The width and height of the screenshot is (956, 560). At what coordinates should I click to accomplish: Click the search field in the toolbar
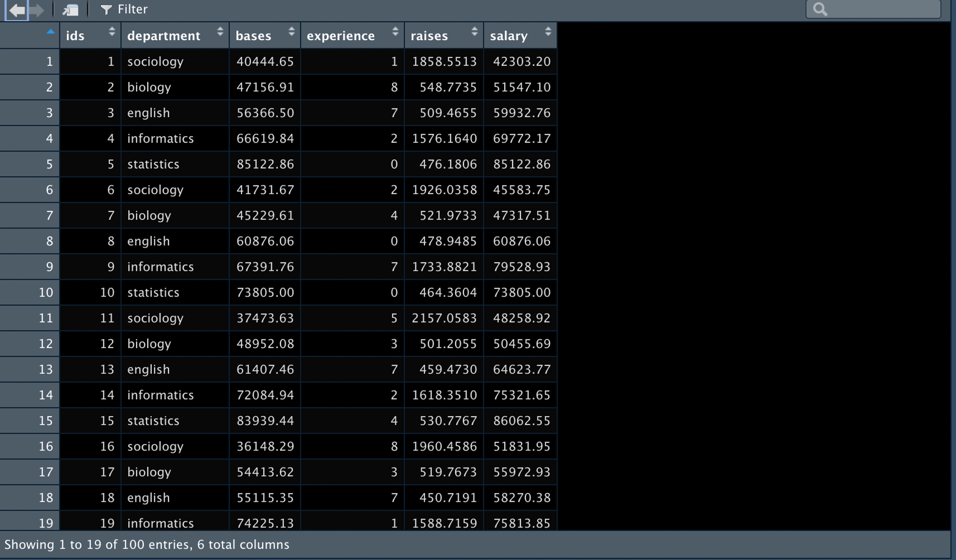click(873, 9)
